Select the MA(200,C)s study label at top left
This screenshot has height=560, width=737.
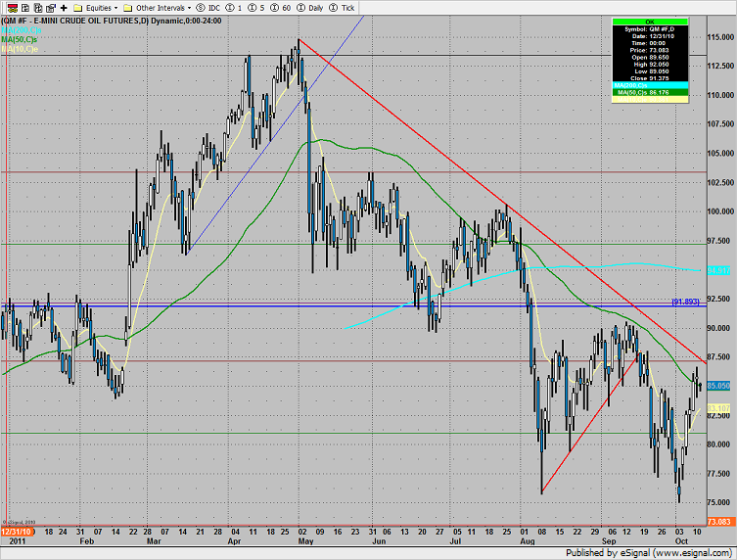pos(22,30)
